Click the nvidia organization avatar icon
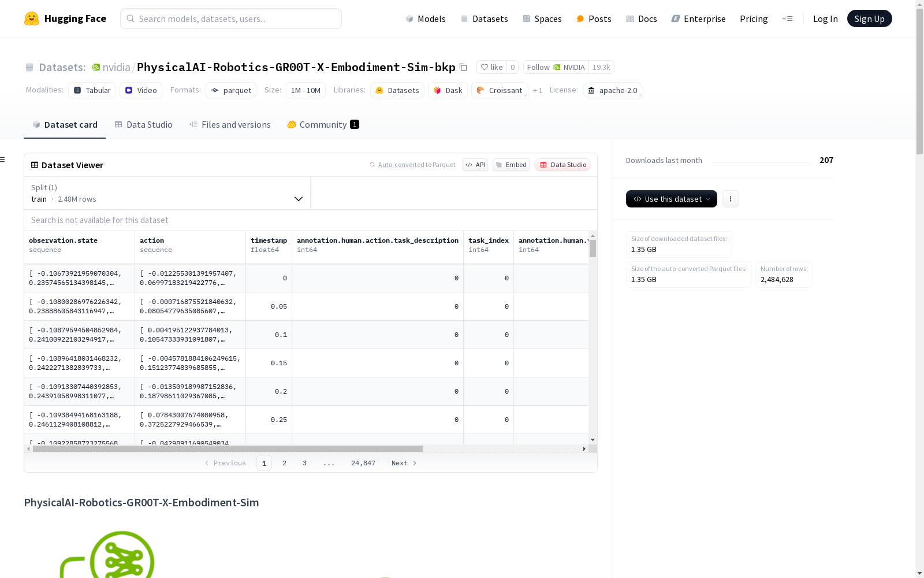 tap(96, 67)
